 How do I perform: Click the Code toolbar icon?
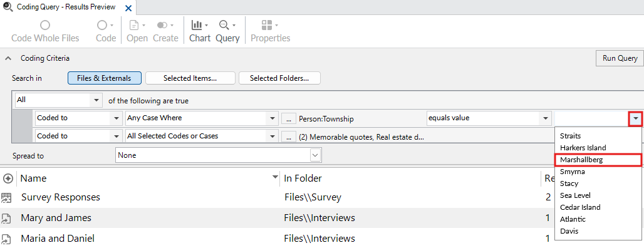pyautogui.click(x=101, y=26)
